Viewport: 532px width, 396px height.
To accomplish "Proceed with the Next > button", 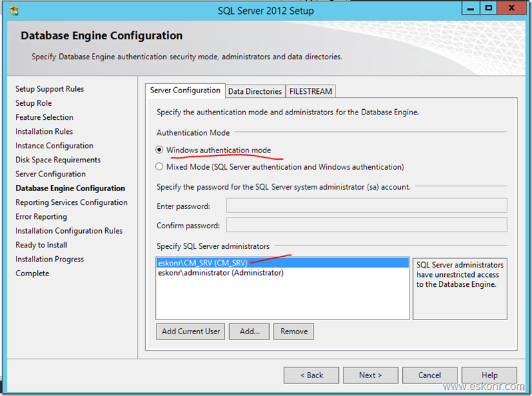I will 370,375.
